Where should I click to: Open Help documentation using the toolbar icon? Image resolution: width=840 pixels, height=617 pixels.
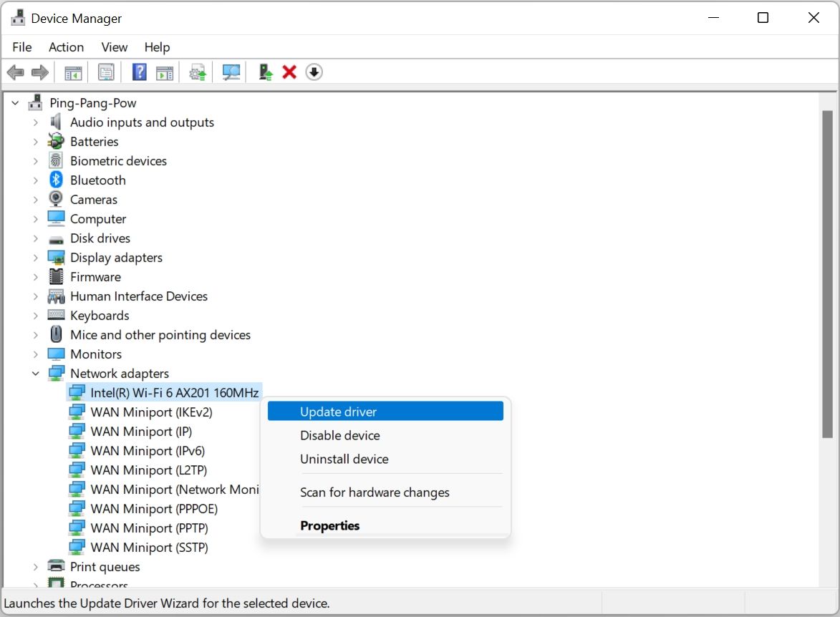coord(138,72)
